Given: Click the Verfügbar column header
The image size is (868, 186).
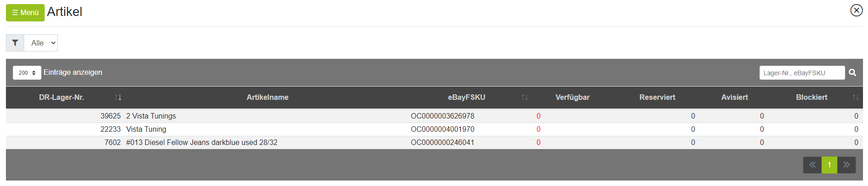Looking at the screenshot, I should coord(573,97).
